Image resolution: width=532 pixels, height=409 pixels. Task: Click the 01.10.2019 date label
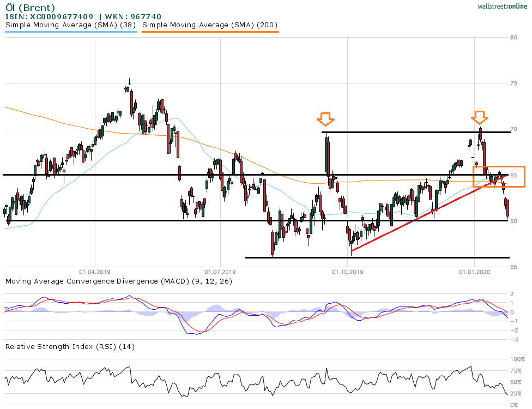pos(347,270)
